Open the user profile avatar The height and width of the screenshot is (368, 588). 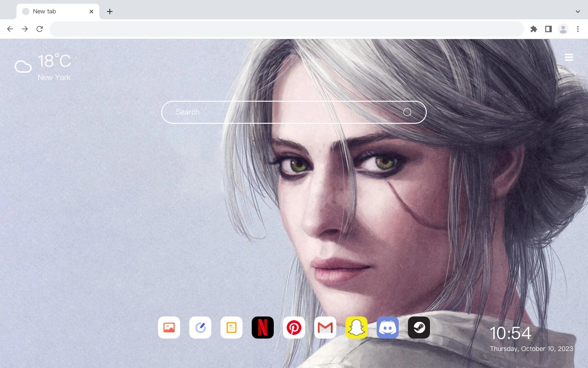pos(563,29)
